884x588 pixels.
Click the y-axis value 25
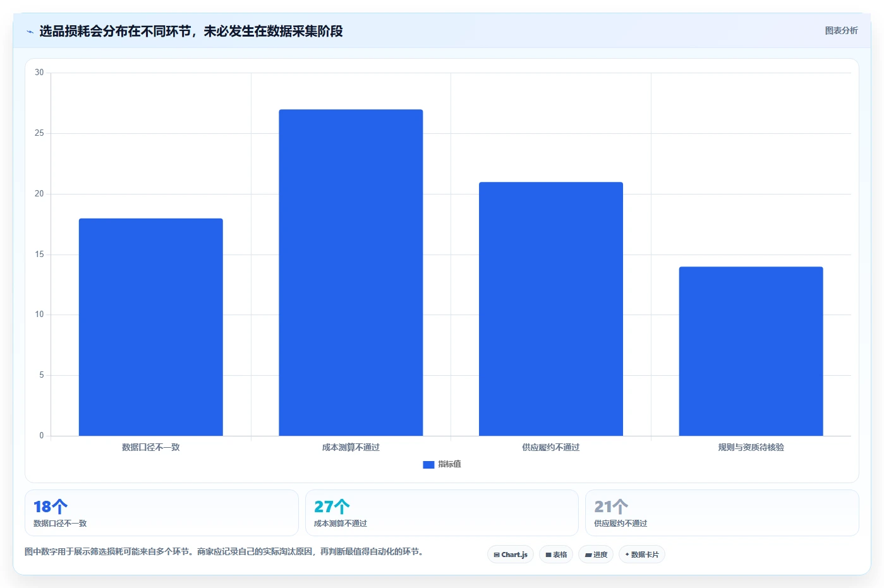(x=39, y=133)
